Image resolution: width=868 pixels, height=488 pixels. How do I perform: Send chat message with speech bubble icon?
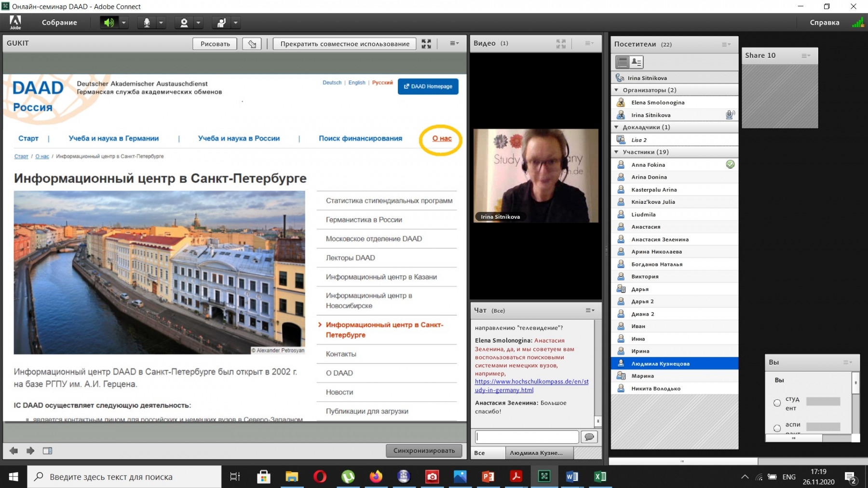[589, 436]
